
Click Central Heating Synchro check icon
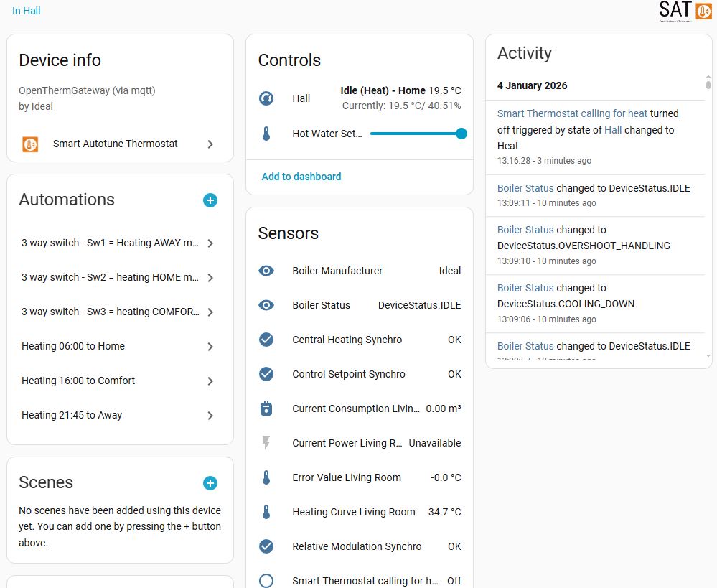click(266, 340)
